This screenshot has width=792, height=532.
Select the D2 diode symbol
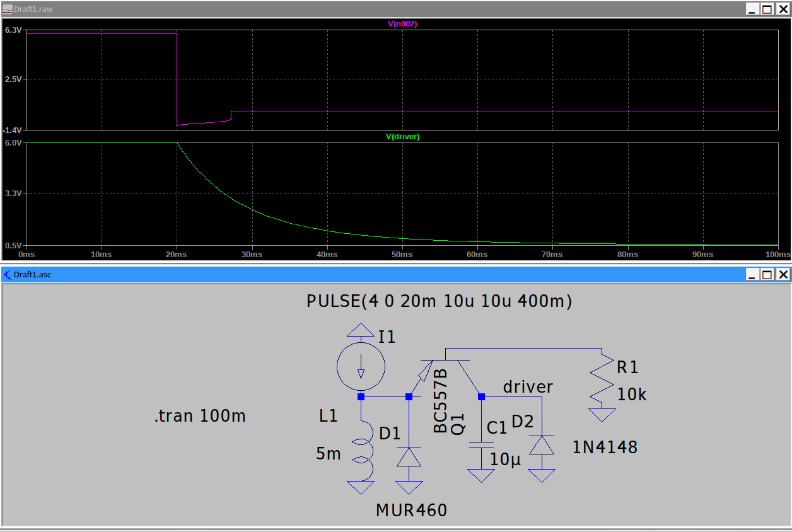click(x=542, y=445)
